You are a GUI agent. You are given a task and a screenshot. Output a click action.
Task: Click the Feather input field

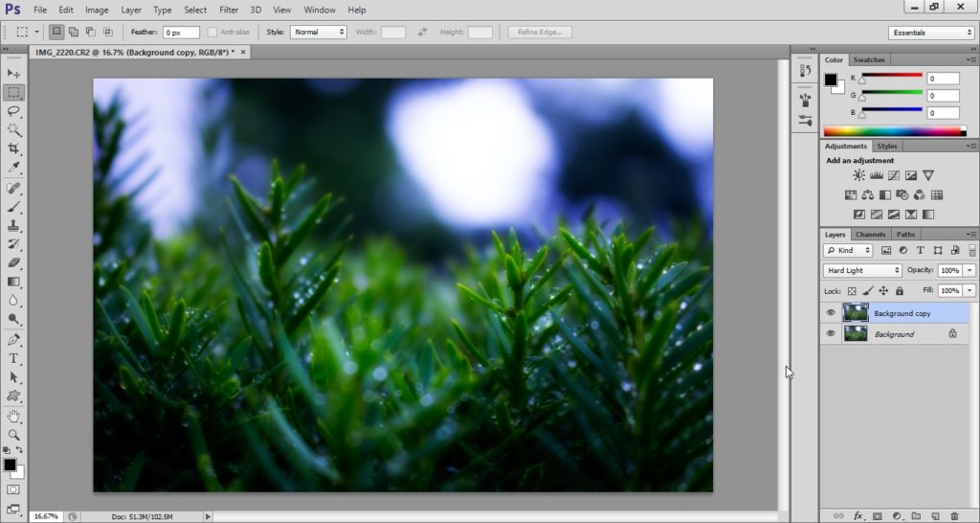(x=181, y=32)
